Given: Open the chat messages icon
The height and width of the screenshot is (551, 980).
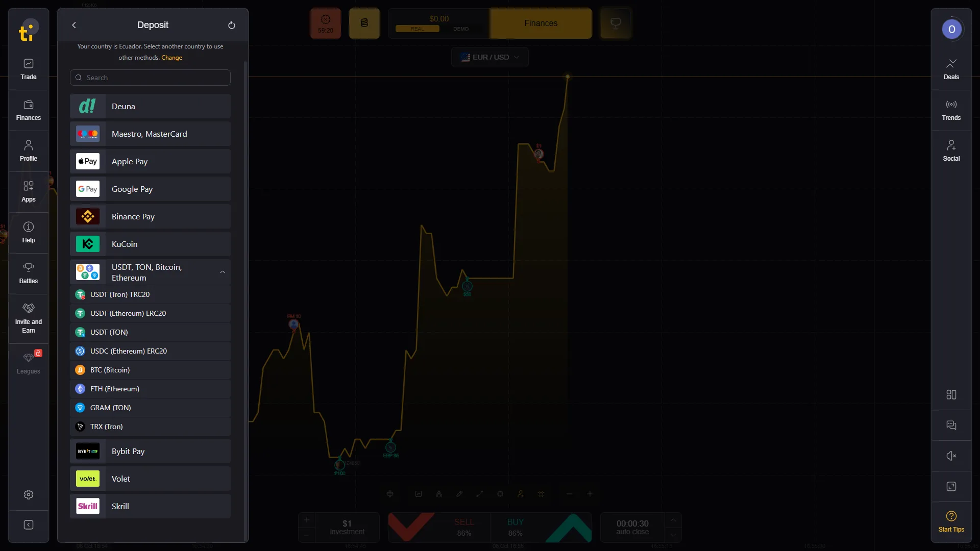Looking at the screenshot, I should click(951, 425).
